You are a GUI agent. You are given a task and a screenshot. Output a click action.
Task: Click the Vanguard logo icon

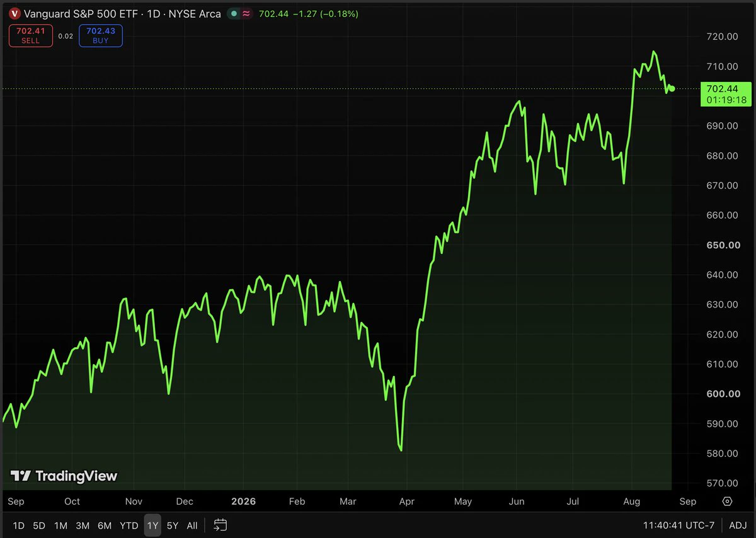pos(14,13)
